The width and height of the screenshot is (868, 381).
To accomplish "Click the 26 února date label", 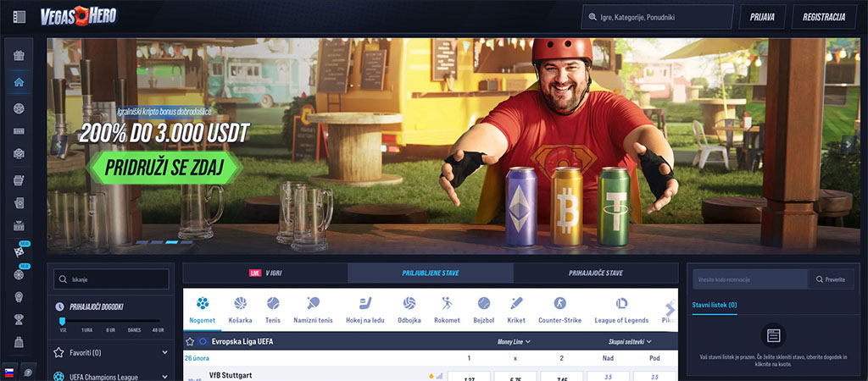I will coord(198,358).
